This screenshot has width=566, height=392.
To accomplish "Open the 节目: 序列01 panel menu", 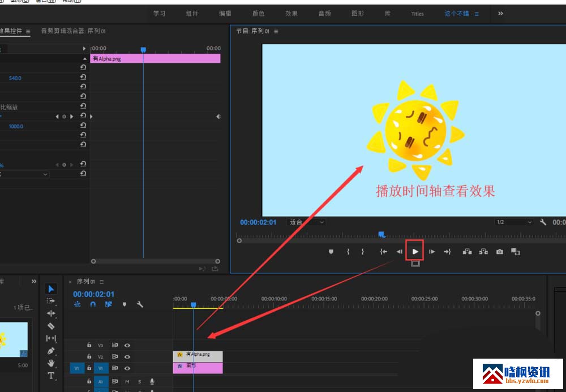I will 276,31.
